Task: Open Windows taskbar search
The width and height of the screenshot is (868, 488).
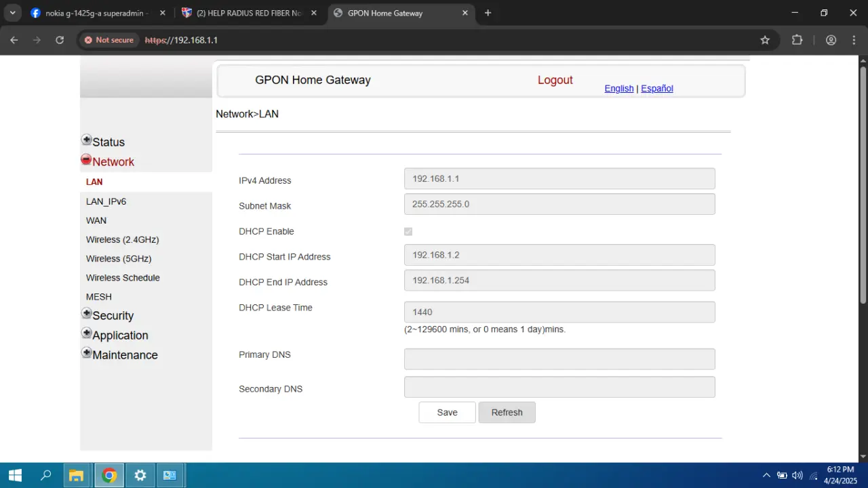Action: tap(45, 475)
